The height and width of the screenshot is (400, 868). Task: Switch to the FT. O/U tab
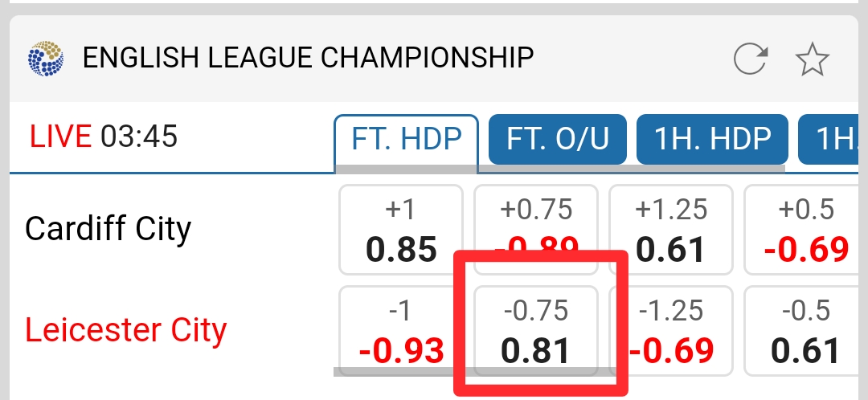pyautogui.click(x=558, y=139)
